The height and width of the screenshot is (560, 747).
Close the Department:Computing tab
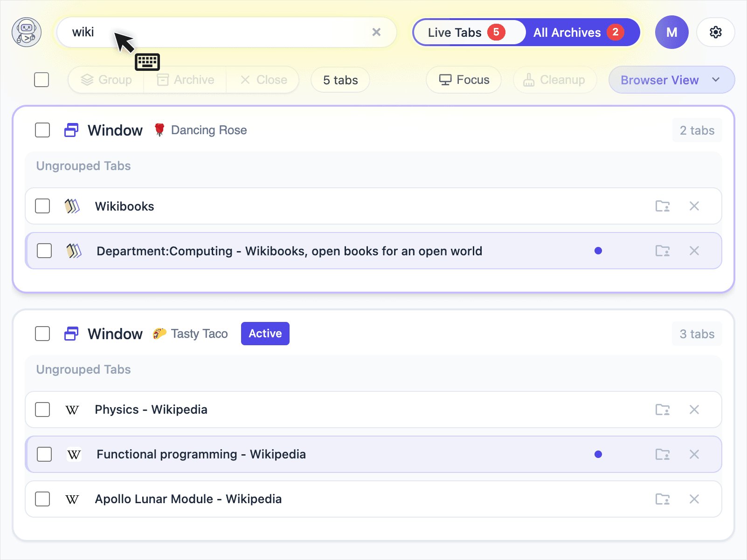[x=694, y=251]
